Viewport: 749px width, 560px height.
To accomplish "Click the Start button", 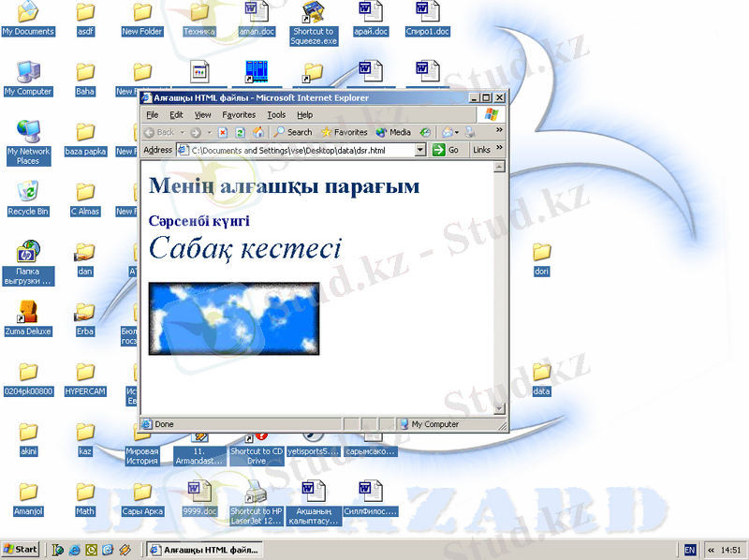I will [x=21, y=550].
